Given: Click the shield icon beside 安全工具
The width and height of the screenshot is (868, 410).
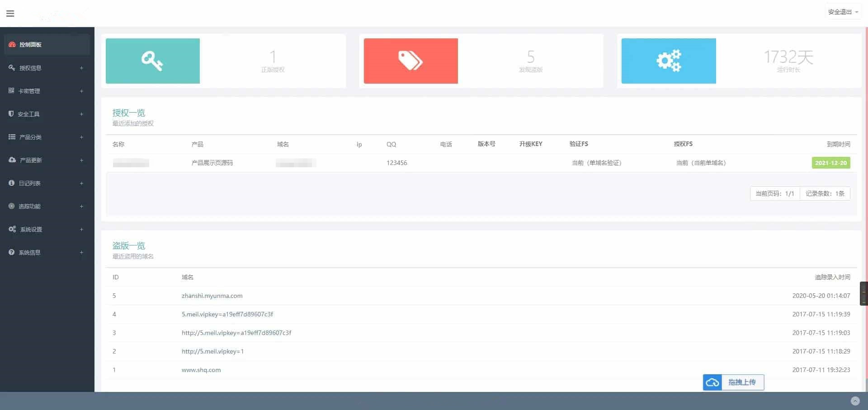Looking at the screenshot, I should 11,113.
